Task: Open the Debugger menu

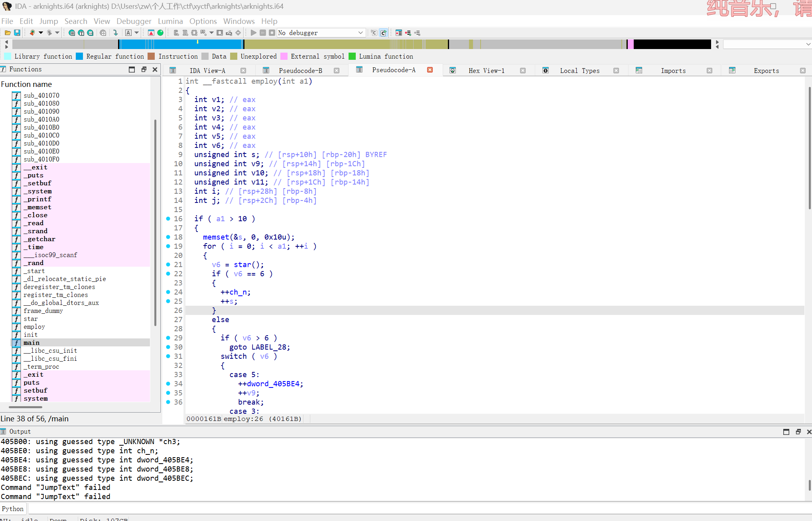Action: click(134, 21)
